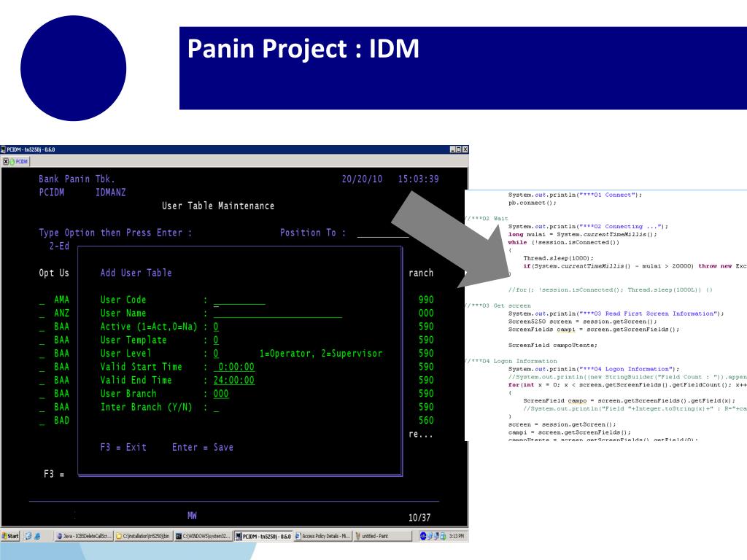Click the "MW" status indicator
747x560 pixels.
pyautogui.click(x=192, y=516)
